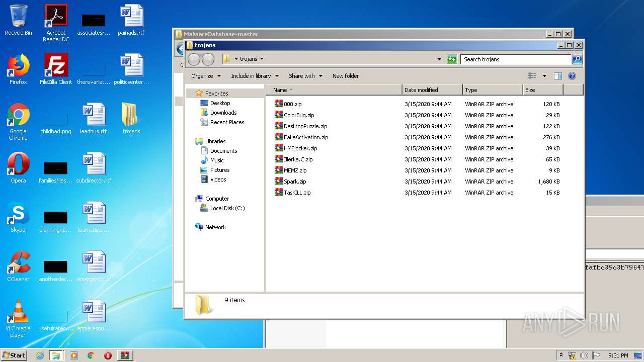The height and width of the screenshot is (362, 644).
Task: Click Windows Media Player taskbar icon
Action: coord(74,355)
